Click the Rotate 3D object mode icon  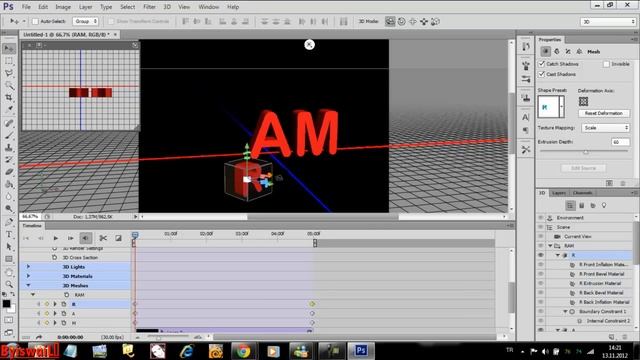390,21
